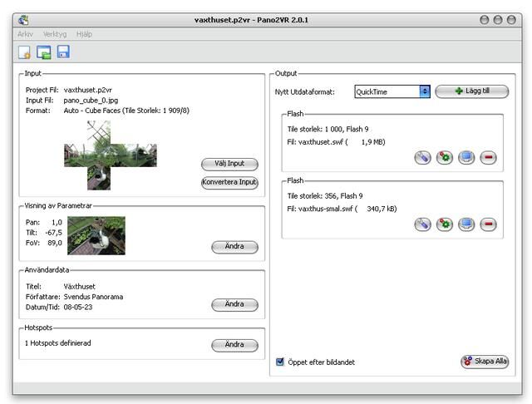The height and width of the screenshot is (404, 532).
Task: Open the Arkiv menu
Action: (26, 34)
